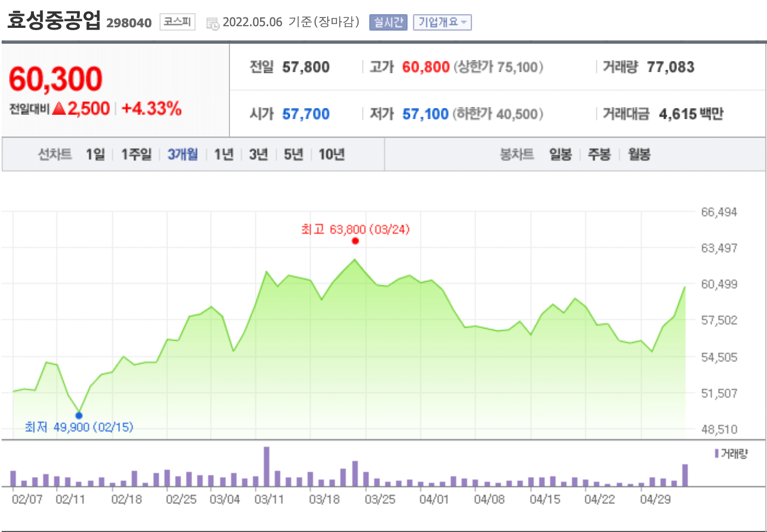Click the 선차트 label
The width and height of the screenshot is (767, 532).
55,155
